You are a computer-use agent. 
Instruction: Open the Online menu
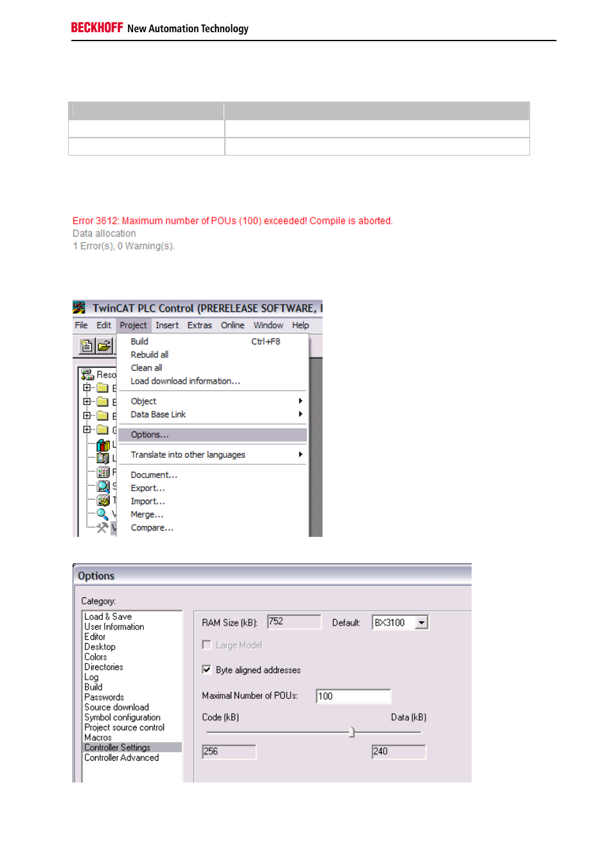(233, 325)
